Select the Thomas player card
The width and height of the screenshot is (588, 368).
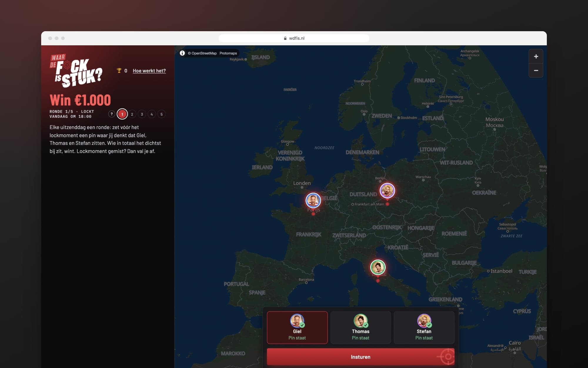[x=361, y=327]
